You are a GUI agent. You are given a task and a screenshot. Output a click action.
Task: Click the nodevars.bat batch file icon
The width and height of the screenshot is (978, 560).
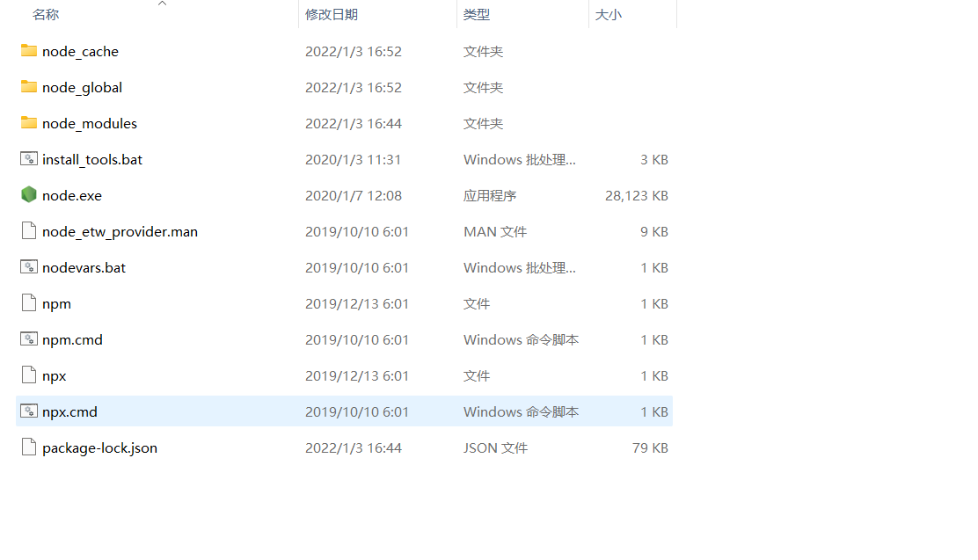(29, 267)
